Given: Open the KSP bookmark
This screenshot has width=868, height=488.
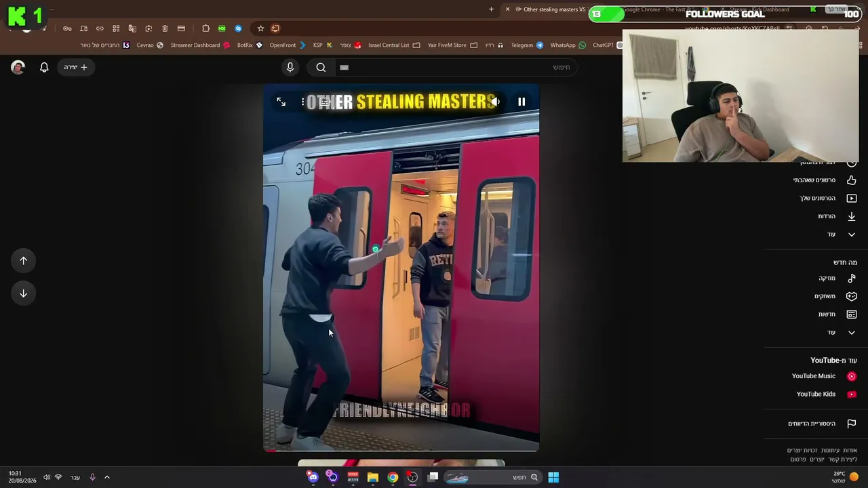Looking at the screenshot, I should [x=323, y=45].
